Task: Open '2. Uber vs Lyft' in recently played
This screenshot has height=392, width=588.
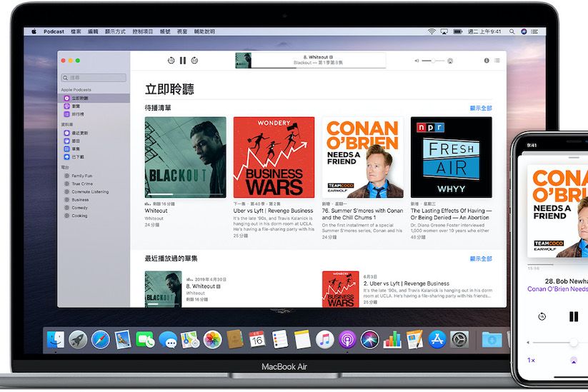Action: point(406,283)
